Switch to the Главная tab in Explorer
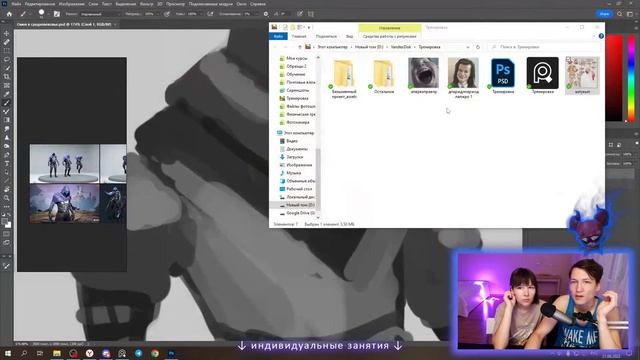The height and width of the screenshot is (360, 640). click(x=299, y=36)
